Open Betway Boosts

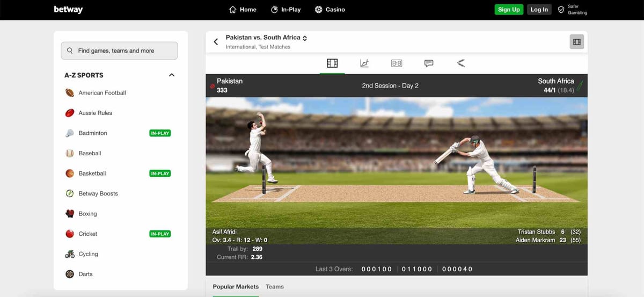click(98, 193)
